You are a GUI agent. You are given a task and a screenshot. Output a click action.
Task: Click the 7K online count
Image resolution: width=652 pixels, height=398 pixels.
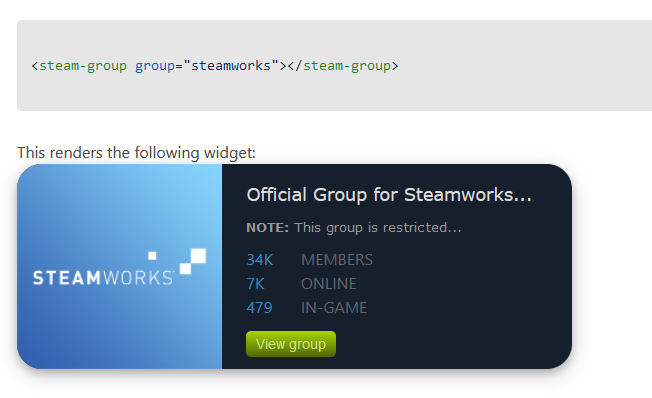coord(255,284)
